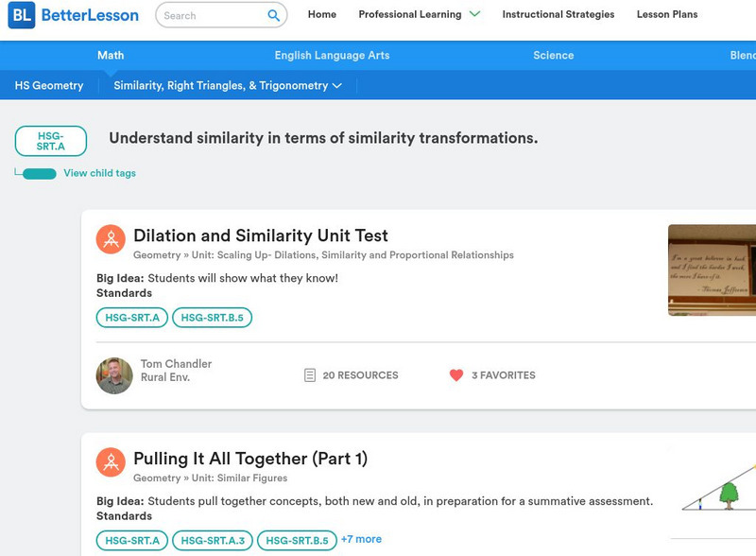
Task: Click Tom Chandler's profile photo
Action: click(x=114, y=375)
